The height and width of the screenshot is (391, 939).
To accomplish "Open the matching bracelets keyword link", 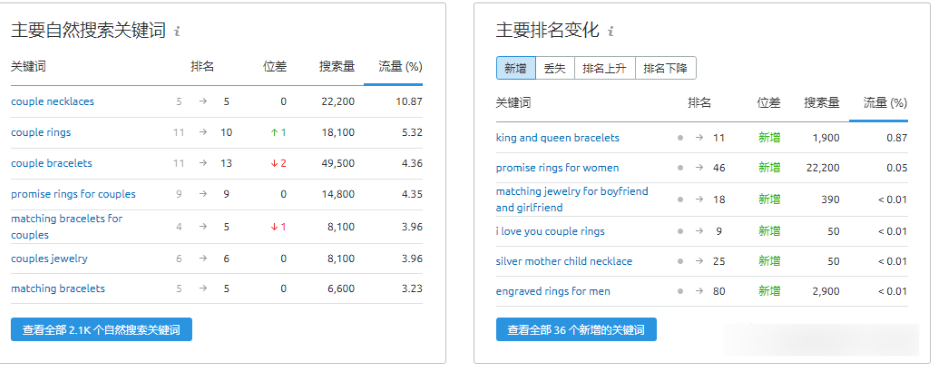I will click(x=58, y=289).
